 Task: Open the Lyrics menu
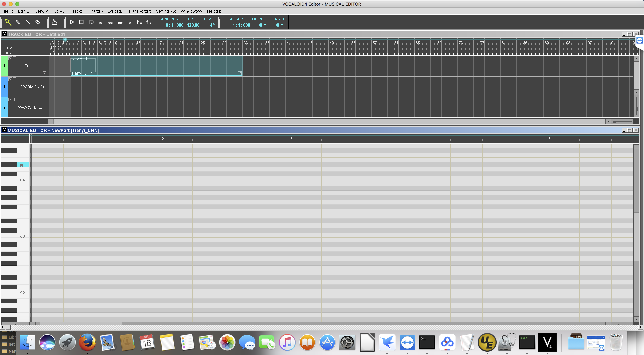(x=116, y=11)
